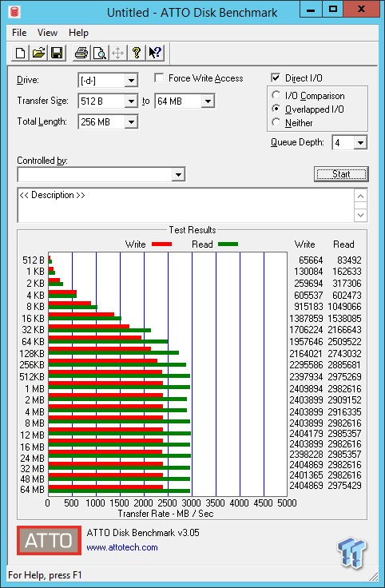This screenshot has width=385, height=588.
Task: Minimize the ATTO Disk Benchmark window
Action: (x=311, y=10)
